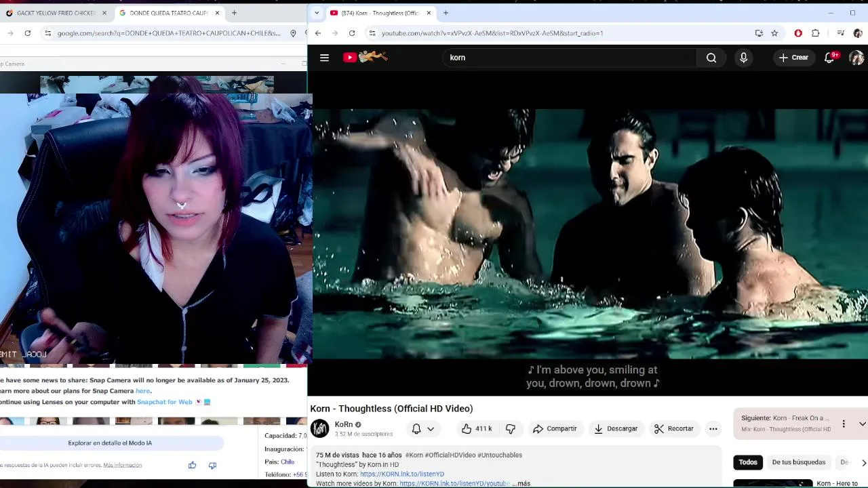The image size is (868, 488).
Task: Like the Korn video (411 k)
Action: 476,428
